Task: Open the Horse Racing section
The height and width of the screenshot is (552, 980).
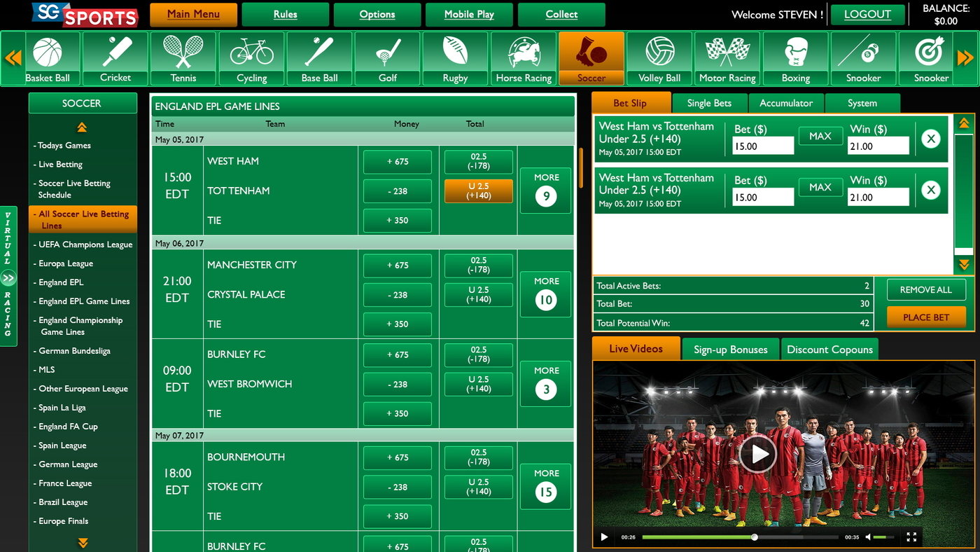Action: pos(523,55)
